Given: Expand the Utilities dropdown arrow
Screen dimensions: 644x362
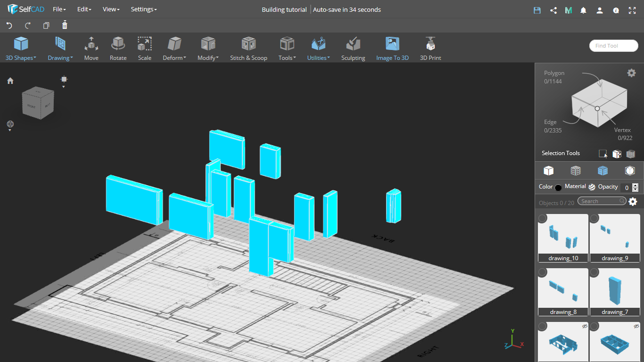Looking at the screenshot, I should pos(329,58).
